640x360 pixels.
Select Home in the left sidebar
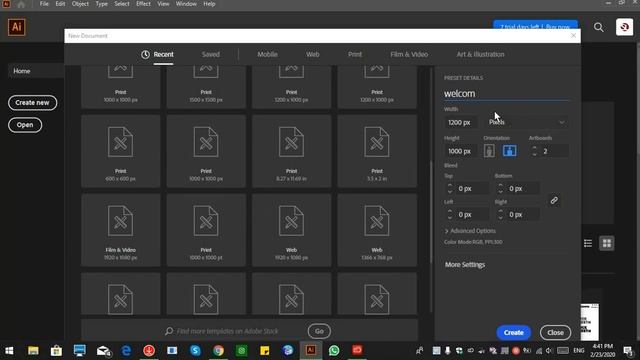point(35,71)
